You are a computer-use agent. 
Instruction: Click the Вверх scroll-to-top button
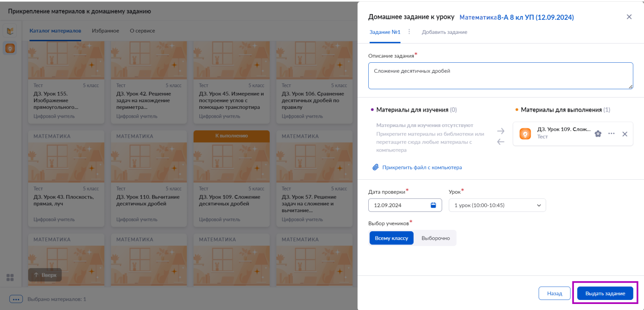click(45, 275)
